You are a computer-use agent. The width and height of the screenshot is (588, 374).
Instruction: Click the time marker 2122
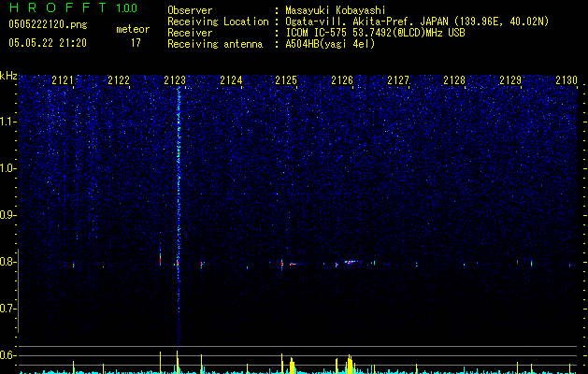point(119,80)
